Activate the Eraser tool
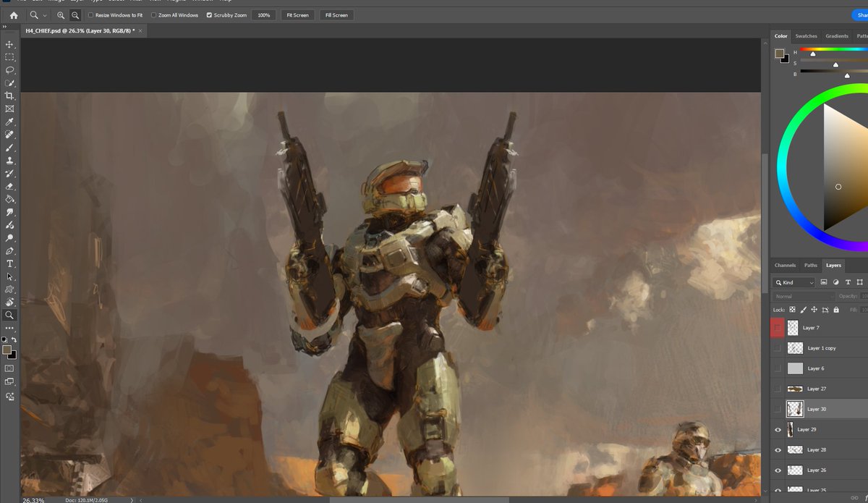This screenshot has width=868, height=503. click(x=9, y=186)
